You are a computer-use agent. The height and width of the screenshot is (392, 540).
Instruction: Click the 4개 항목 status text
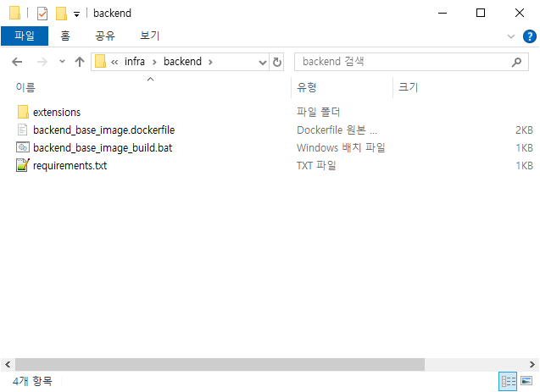coord(32,381)
